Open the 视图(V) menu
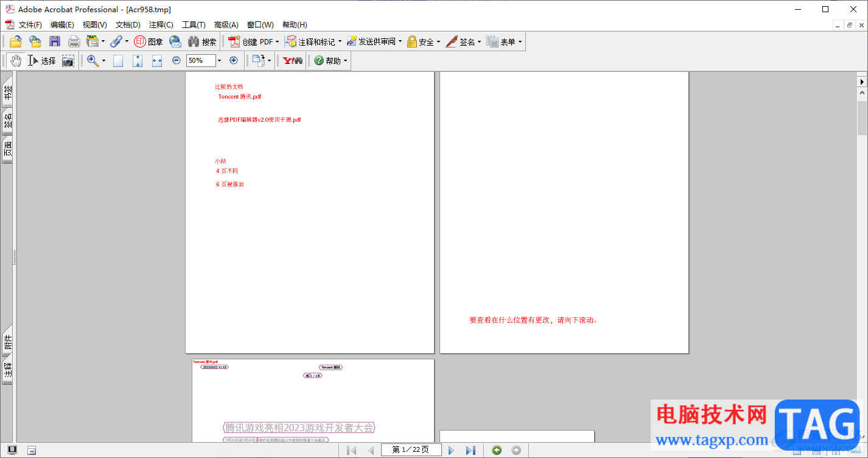 pyautogui.click(x=94, y=25)
